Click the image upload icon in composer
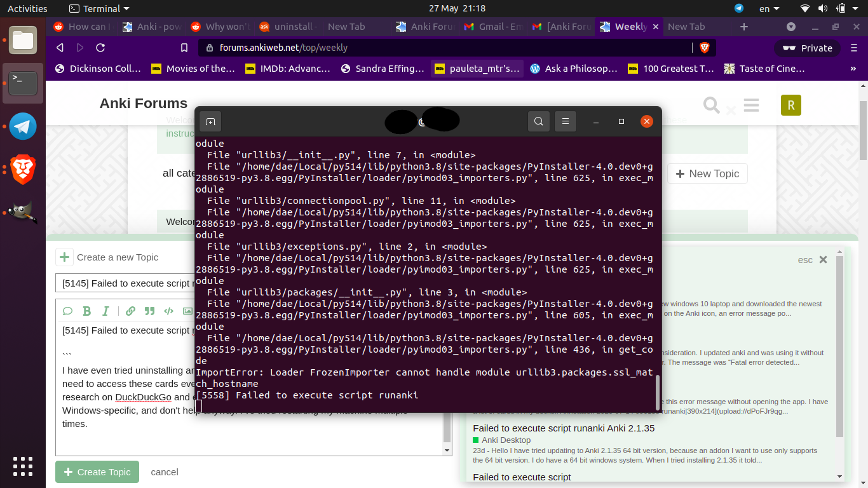The image size is (868, 488). point(187,311)
